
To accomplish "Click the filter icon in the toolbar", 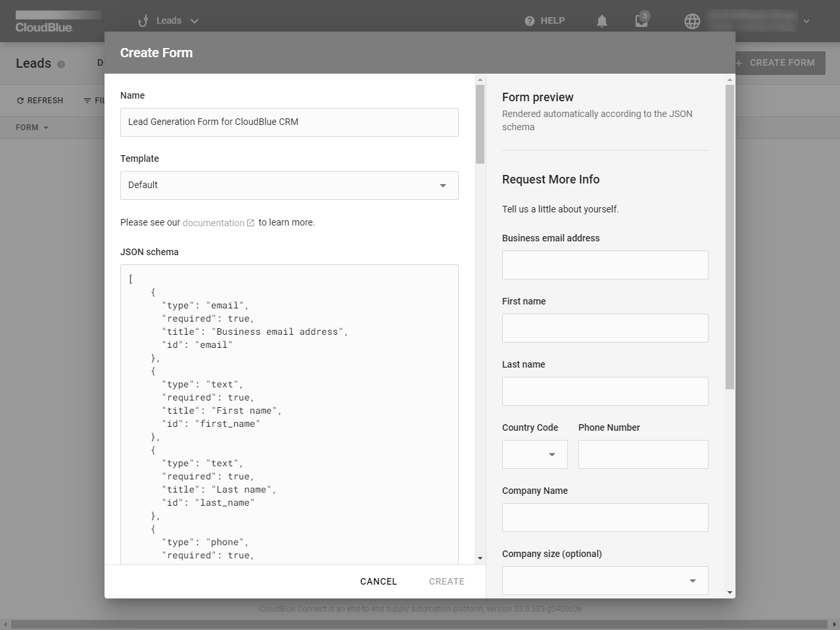I will coord(87,101).
